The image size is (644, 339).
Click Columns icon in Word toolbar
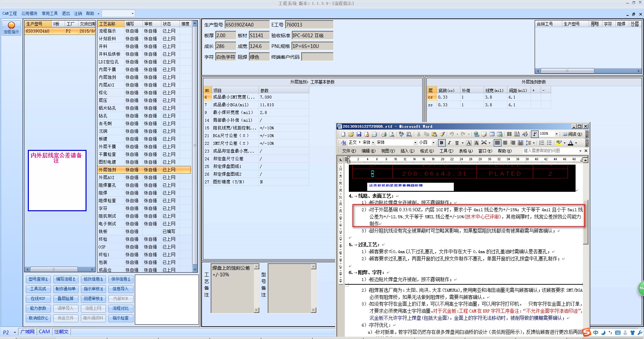coord(509,134)
